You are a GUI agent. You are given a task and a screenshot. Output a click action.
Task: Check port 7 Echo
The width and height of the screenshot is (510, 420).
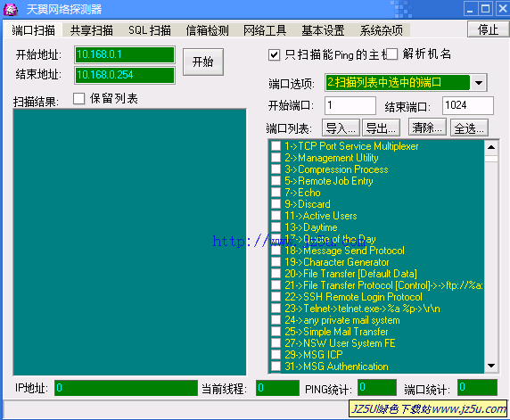pos(276,193)
